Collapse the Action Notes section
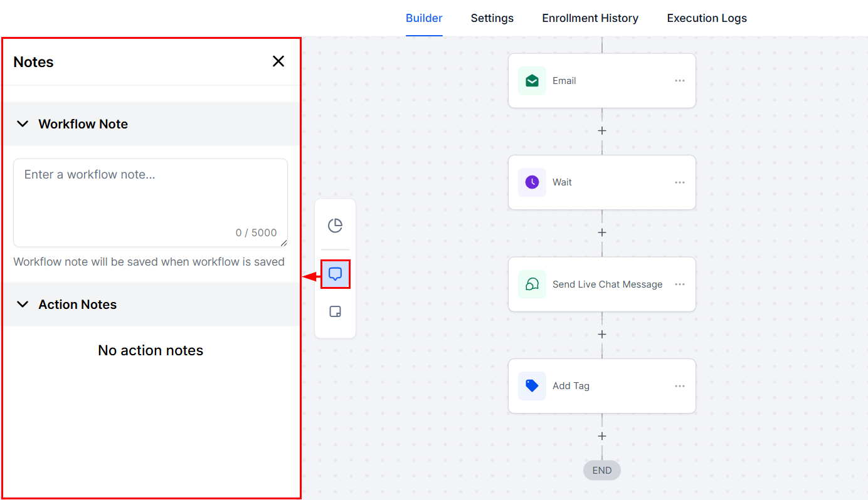Image resolution: width=868 pixels, height=500 pixels. point(23,305)
